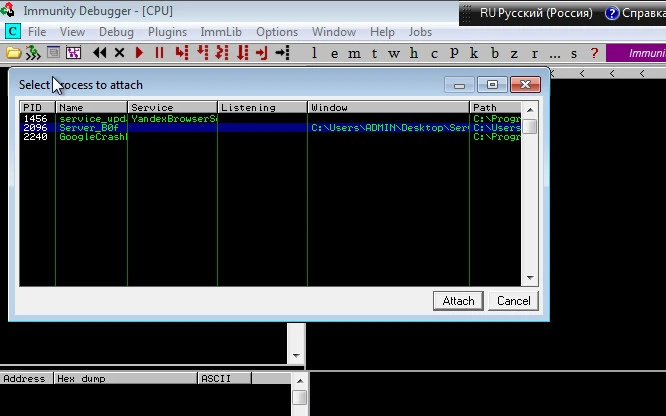Open file with the folder toolbar icon
The height and width of the screenshot is (416, 666).
coord(13,53)
